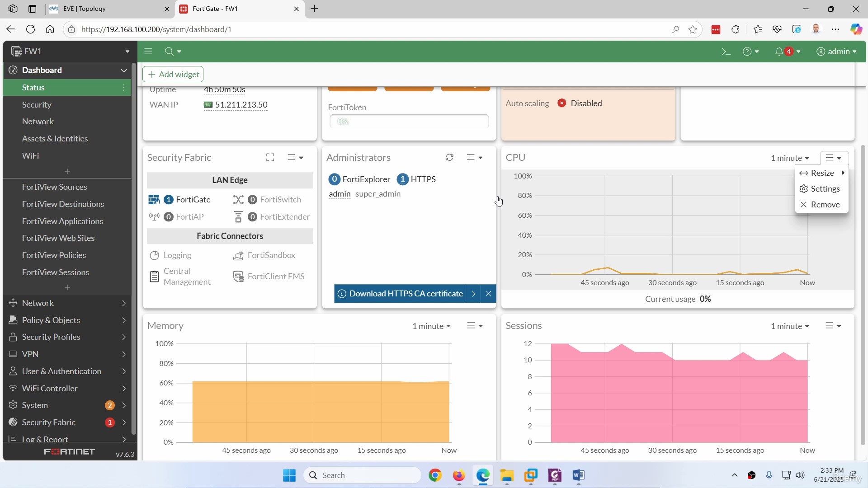Open File Explorer in the taskbar
Image resolution: width=868 pixels, height=488 pixels.
[507, 475]
